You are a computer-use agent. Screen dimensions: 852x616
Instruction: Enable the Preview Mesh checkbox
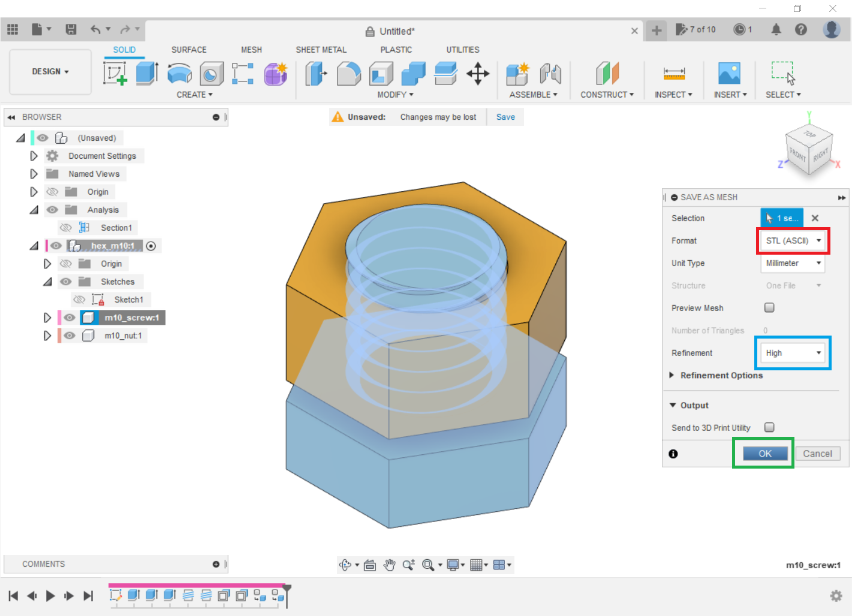pos(769,307)
